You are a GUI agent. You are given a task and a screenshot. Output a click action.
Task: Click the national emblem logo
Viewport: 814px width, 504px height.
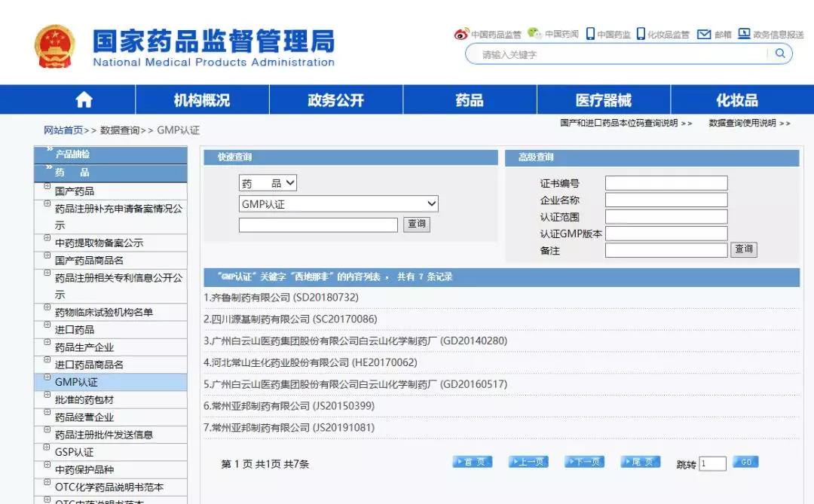pos(54,44)
